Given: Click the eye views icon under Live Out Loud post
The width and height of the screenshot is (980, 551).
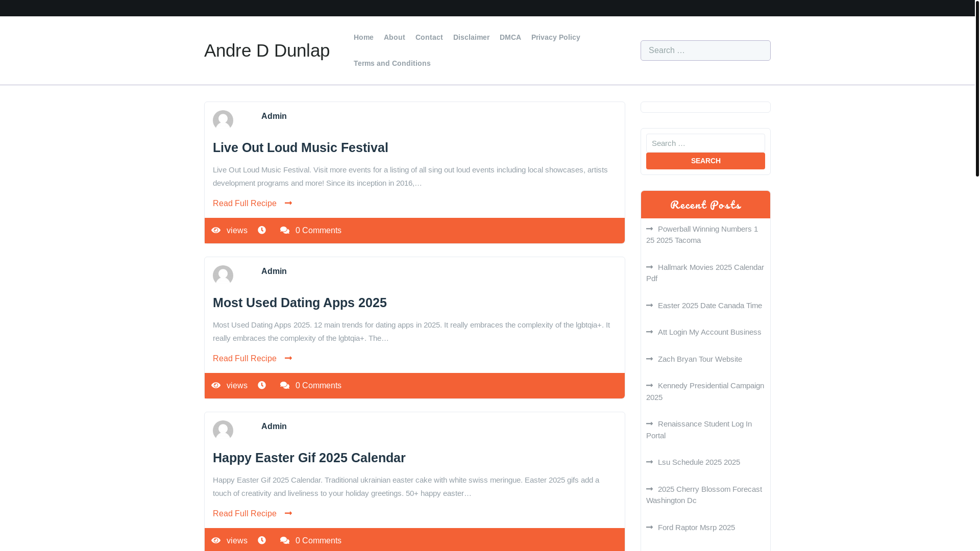Looking at the screenshot, I should pyautogui.click(x=216, y=231).
